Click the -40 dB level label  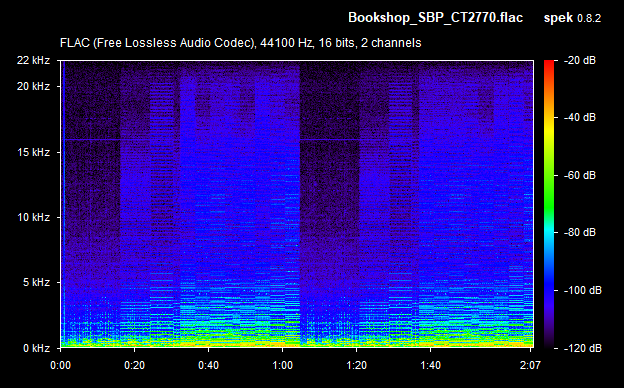click(580, 117)
